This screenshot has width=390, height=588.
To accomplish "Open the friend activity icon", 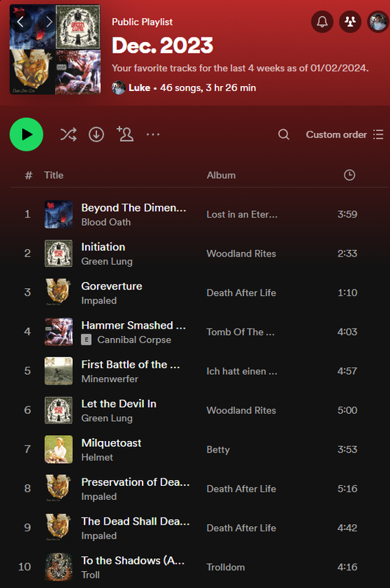I will click(350, 22).
